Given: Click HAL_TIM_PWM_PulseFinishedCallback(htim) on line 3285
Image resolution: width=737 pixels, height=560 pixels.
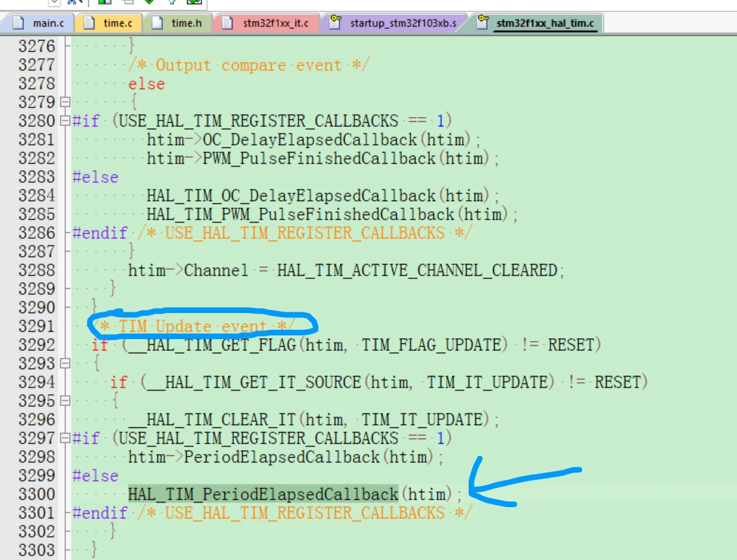Looking at the screenshot, I should tap(332, 215).
